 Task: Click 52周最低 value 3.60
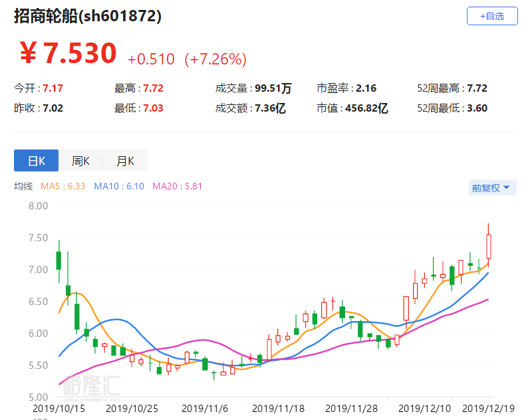[x=477, y=108]
